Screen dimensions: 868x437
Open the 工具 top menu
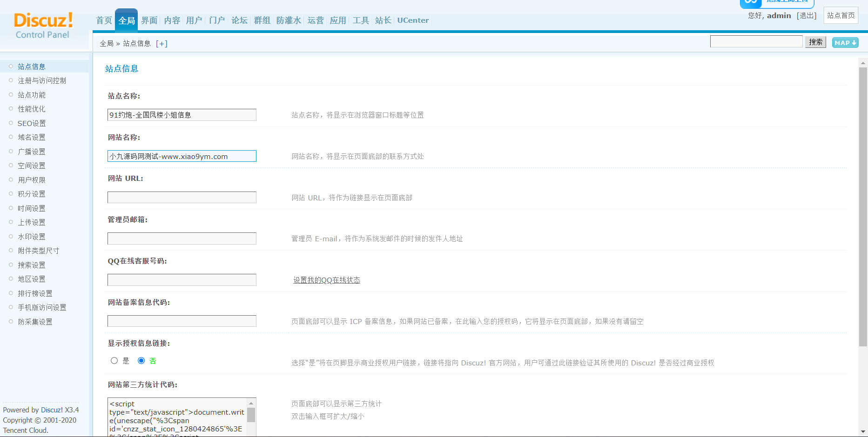click(x=361, y=20)
